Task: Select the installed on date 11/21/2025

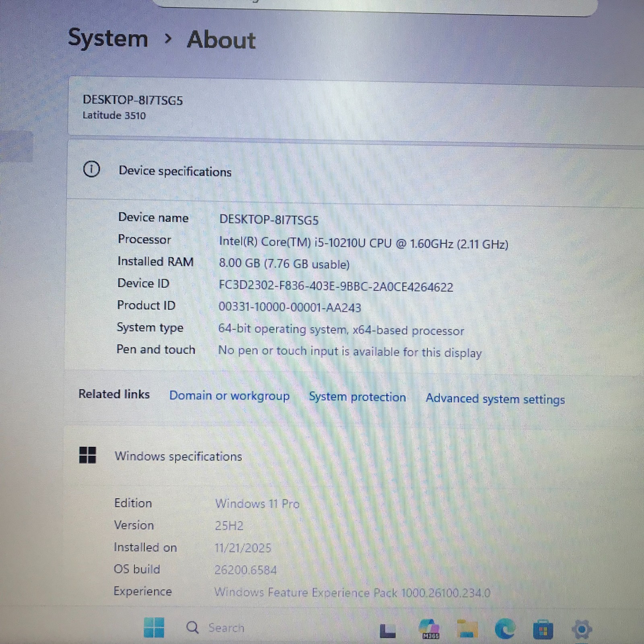Action: click(x=243, y=548)
